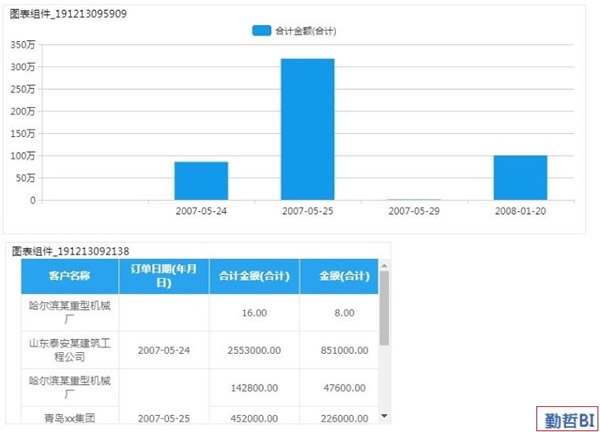Select the tallest bar for 2007-05-25
The image size is (600, 432).
click(307, 129)
